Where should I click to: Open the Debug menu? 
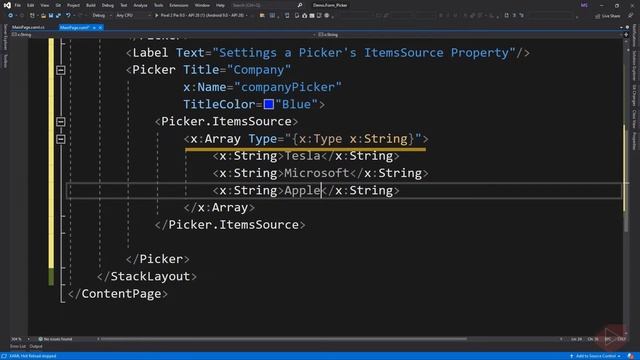[108, 5]
